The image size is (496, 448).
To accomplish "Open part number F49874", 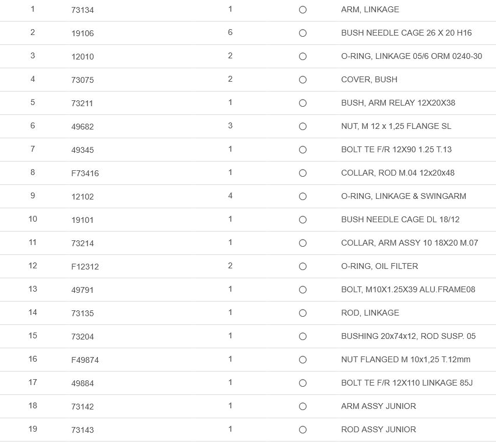I will [85, 360].
